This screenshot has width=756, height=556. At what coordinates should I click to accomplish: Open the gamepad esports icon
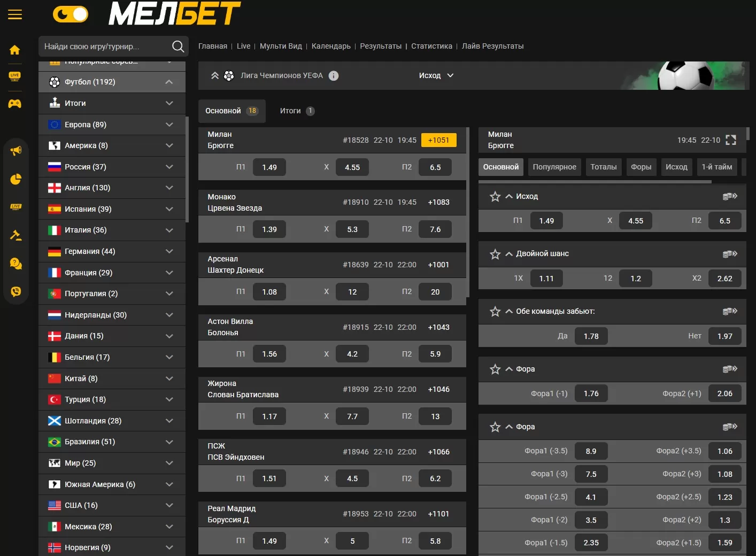pyautogui.click(x=15, y=104)
